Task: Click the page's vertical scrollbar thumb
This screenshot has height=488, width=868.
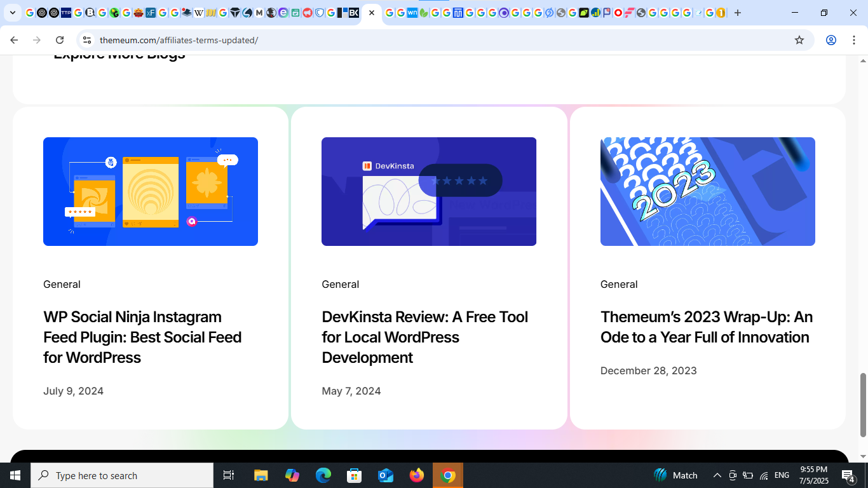Action: pyautogui.click(x=863, y=405)
